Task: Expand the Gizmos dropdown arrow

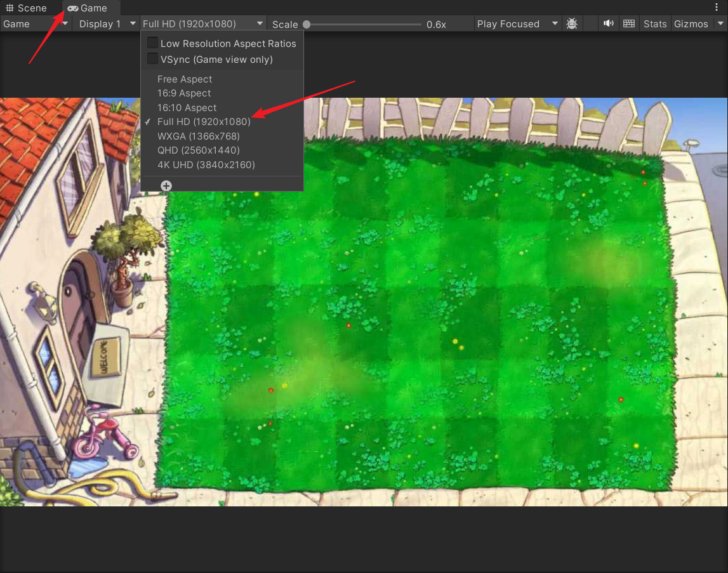Action: (720, 23)
